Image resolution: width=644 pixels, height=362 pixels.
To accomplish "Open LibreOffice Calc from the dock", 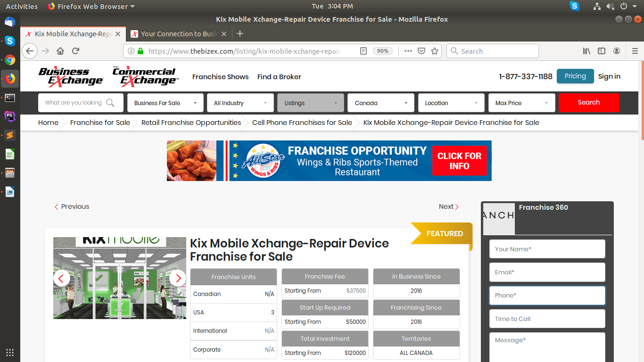I will pyautogui.click(x=10, y=154).
